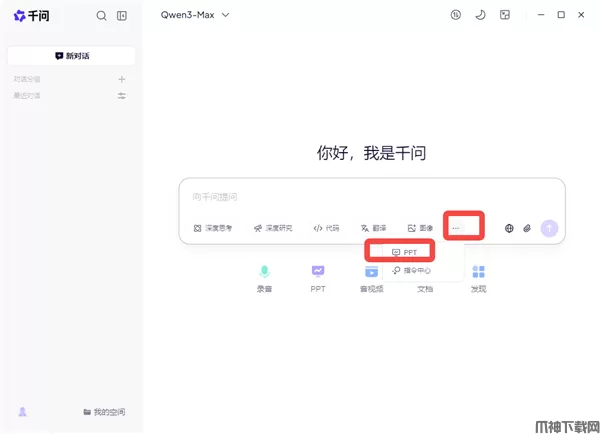Add a conversation group with the plus icon
Image resolution: width=600 pixels, height=434 pixels.
click(x=122, y=79)
